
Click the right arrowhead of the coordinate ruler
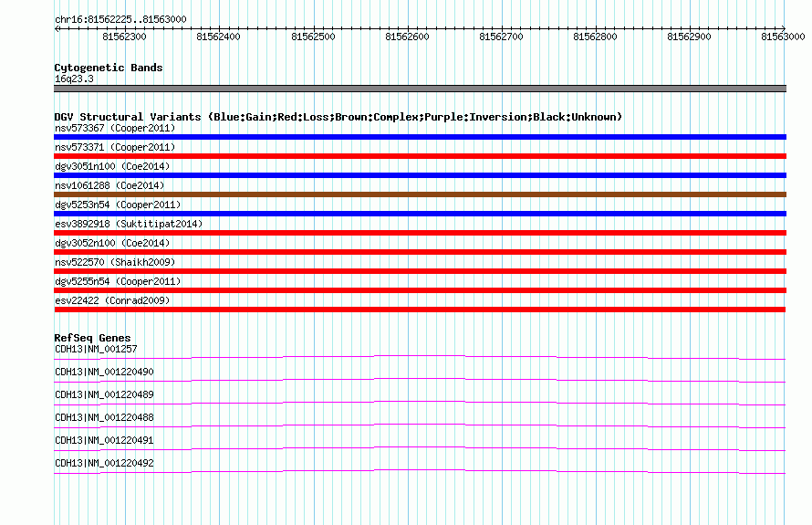coord(784,28)
